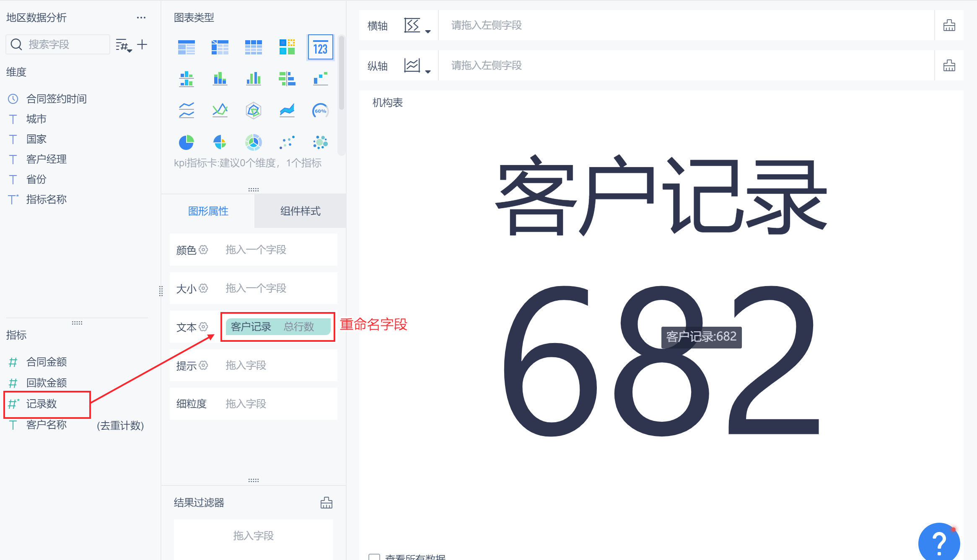Screen dimensions: 977x560
Task: Add a new field with plus icon
Action: click(142, 44)
